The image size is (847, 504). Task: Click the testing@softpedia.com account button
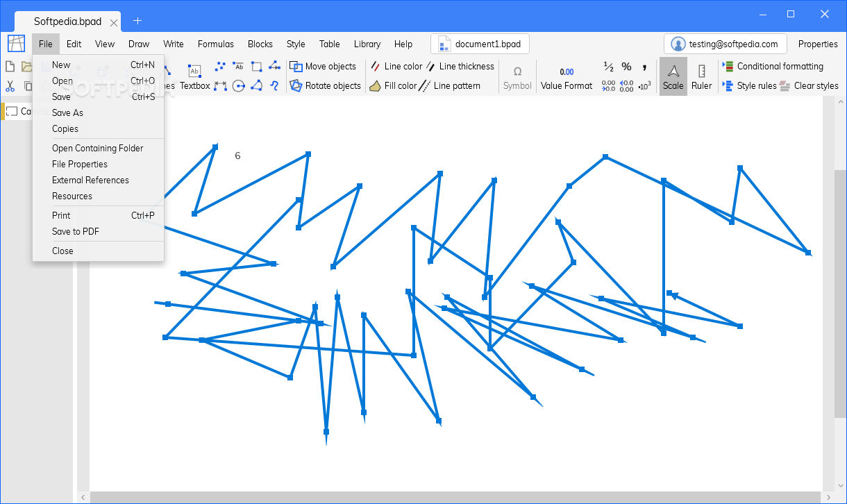coord(726,44)
